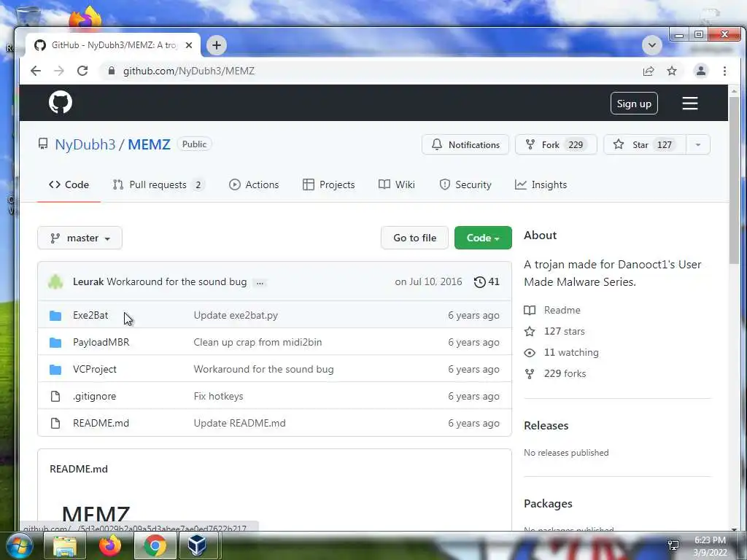Click the page vertical scrollbar thumb
Image resolution: width=747 pixels, height=560 pixels.
click(734, 179)
